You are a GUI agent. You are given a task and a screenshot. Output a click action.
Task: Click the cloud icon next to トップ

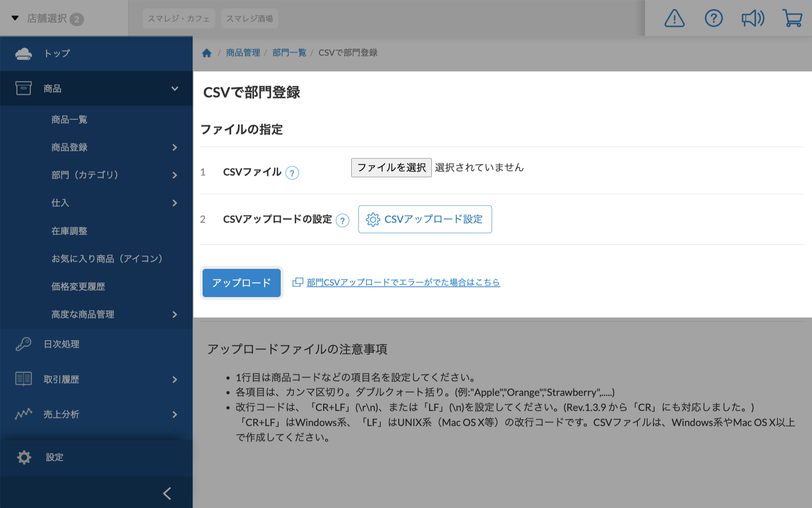tap(23, 53)
